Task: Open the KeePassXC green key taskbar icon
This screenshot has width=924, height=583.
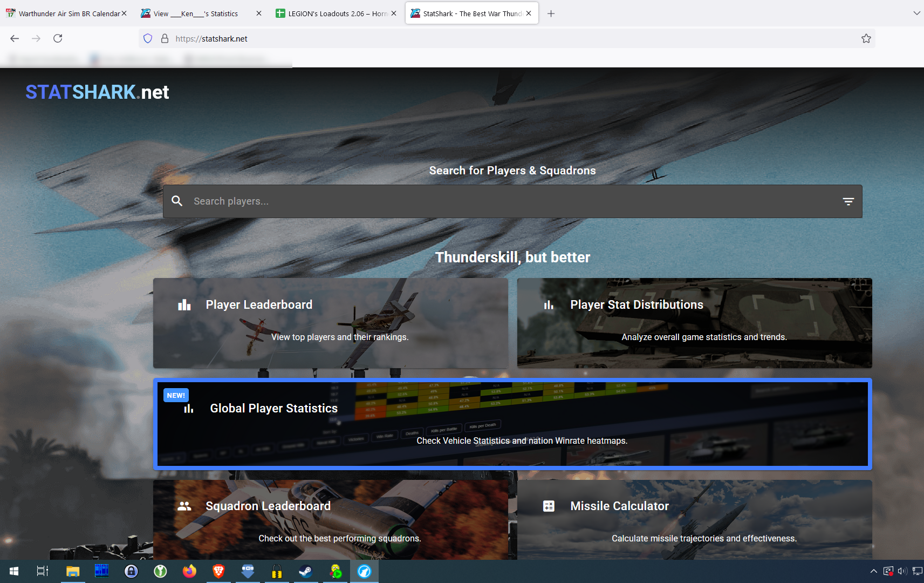Action: 160,571
